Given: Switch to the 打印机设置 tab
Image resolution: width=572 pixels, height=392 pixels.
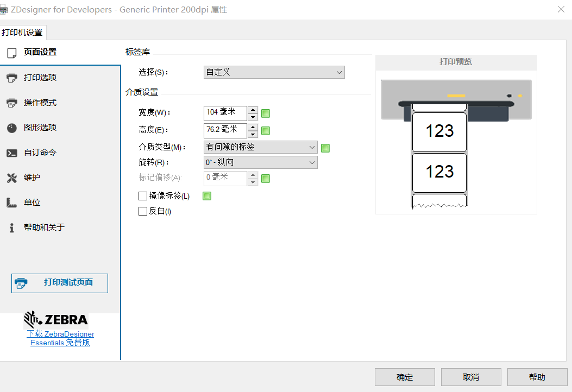Looking at the screenshot, I should [x=23, y=33].
